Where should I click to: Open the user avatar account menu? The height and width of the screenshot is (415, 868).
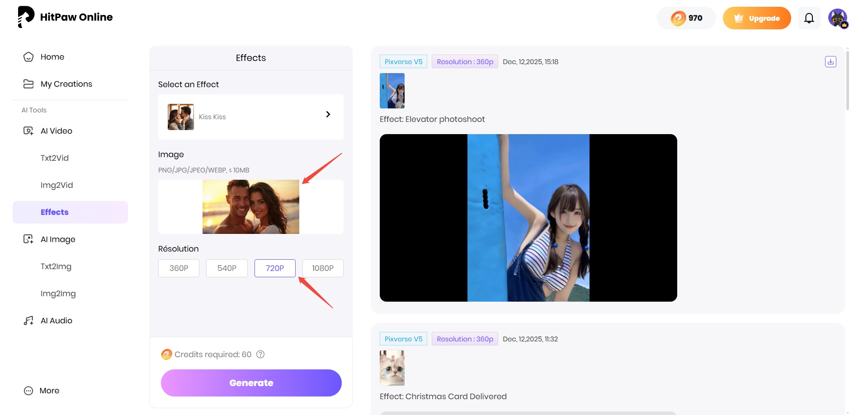(x=838, y=18)
